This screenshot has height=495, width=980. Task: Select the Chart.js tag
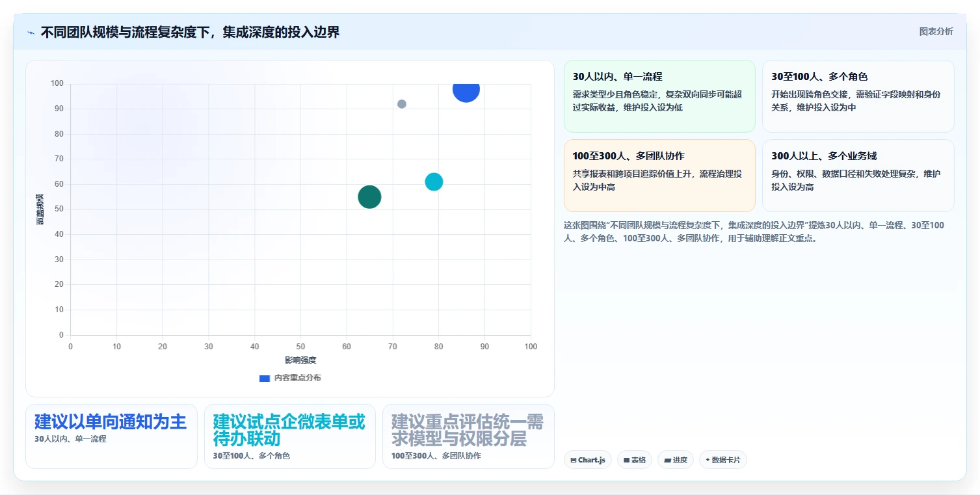coord(587,460)
